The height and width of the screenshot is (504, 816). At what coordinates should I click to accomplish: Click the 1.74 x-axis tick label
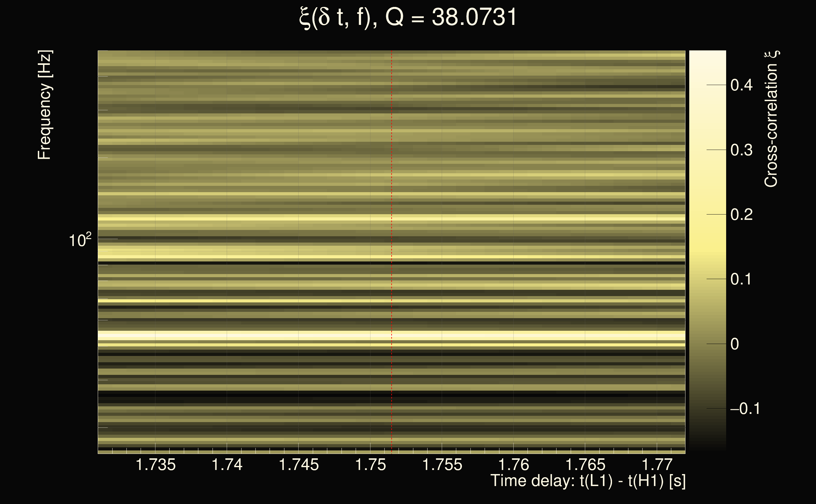[x=227, y=465]
